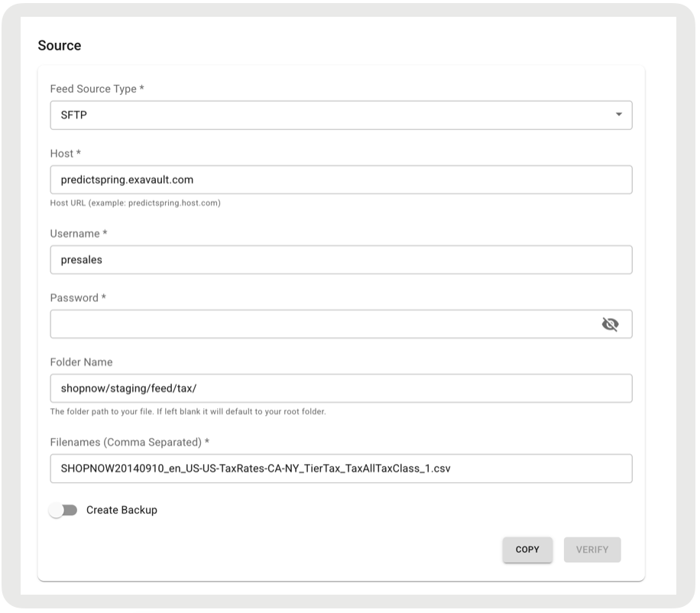Screen dimensions: 700x613
Task: Open the Feed Source Type dropdown arrow
Action: click(619, 115)
